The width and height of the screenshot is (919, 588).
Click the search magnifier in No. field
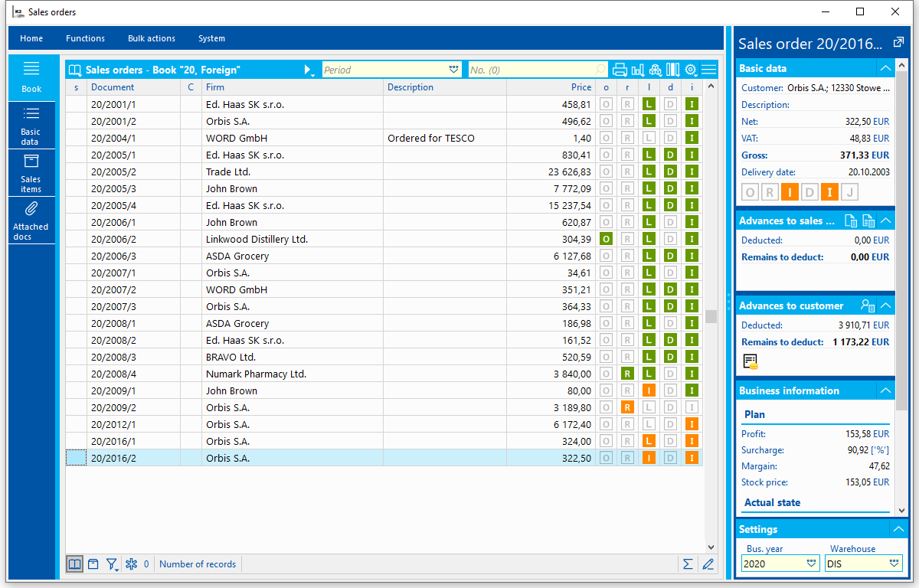600,70
